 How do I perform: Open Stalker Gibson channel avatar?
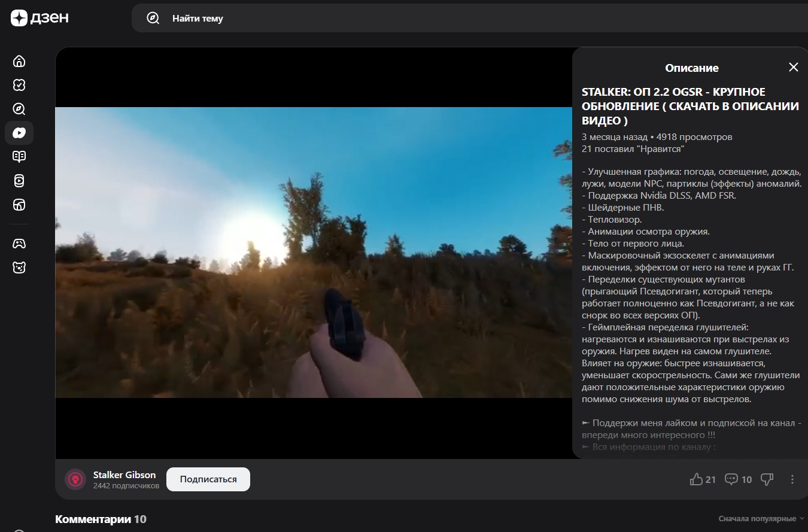coord(75,479)
